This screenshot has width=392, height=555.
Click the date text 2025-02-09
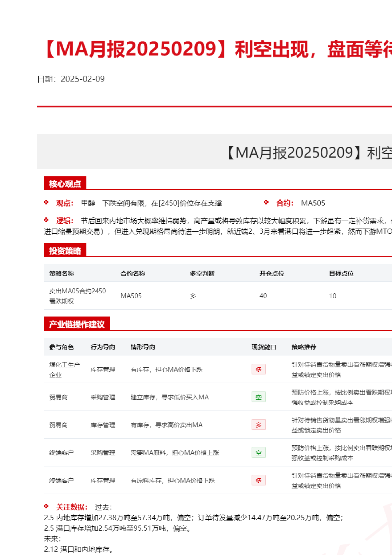click(x=82, y=79)
